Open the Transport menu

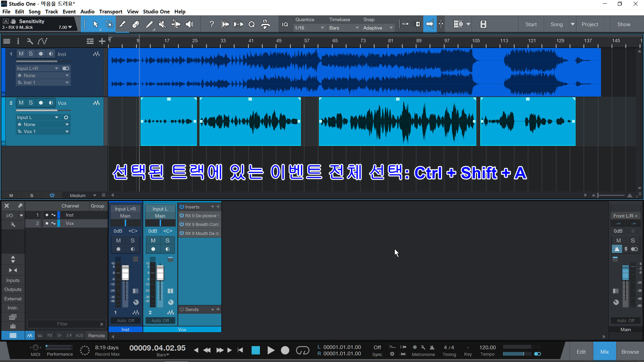(111, 11)
